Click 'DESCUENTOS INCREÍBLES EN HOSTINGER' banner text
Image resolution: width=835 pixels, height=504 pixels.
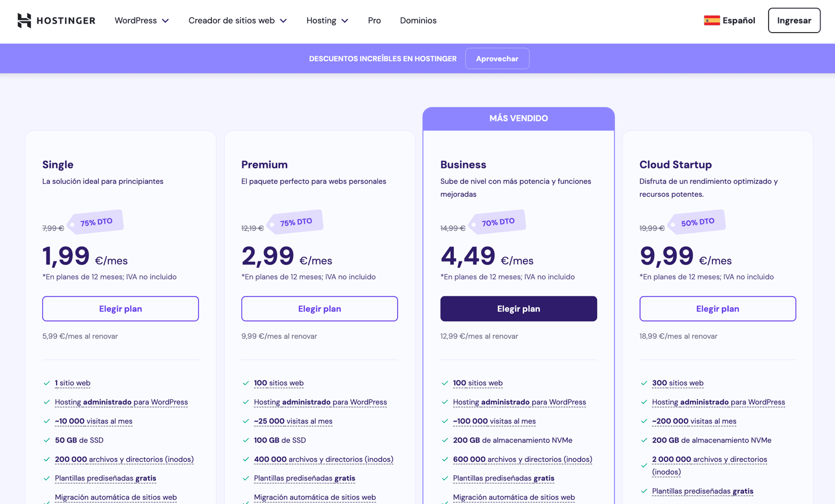coord(383,58)
